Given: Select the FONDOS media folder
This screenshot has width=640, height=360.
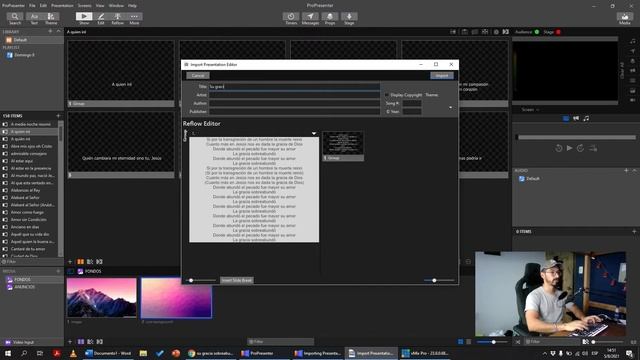Looking at the screenshot, I should [x=32, y=280].
